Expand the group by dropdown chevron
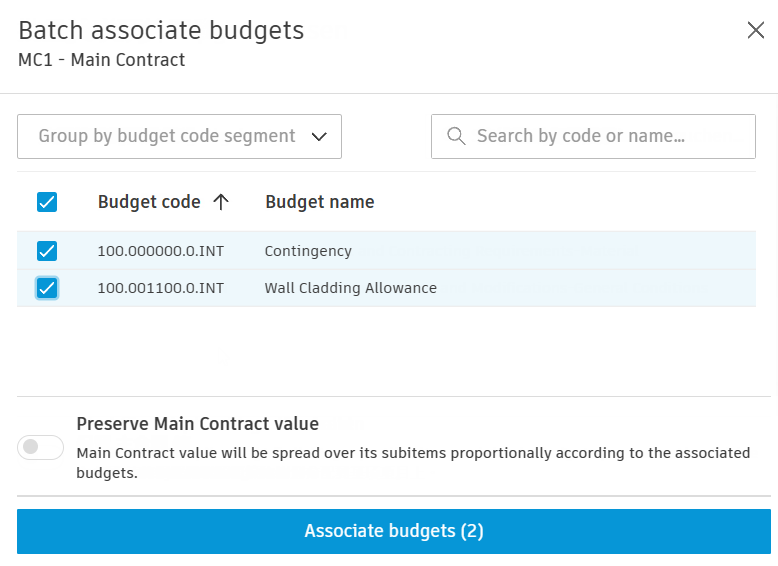The width and height of the screenshot is (778, 566). point(319,137)
